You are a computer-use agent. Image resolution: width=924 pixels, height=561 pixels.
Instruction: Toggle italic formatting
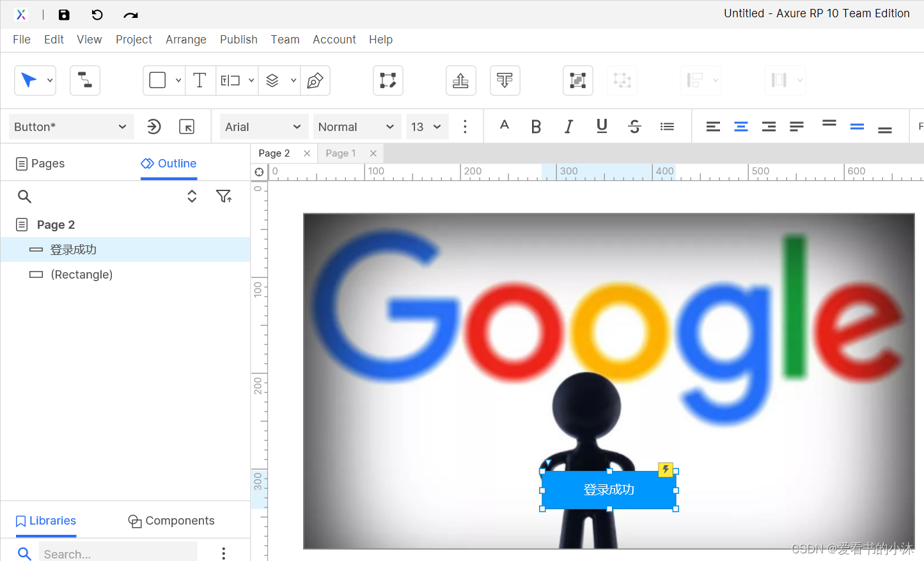pyautogui.click(x=568, y=127)
